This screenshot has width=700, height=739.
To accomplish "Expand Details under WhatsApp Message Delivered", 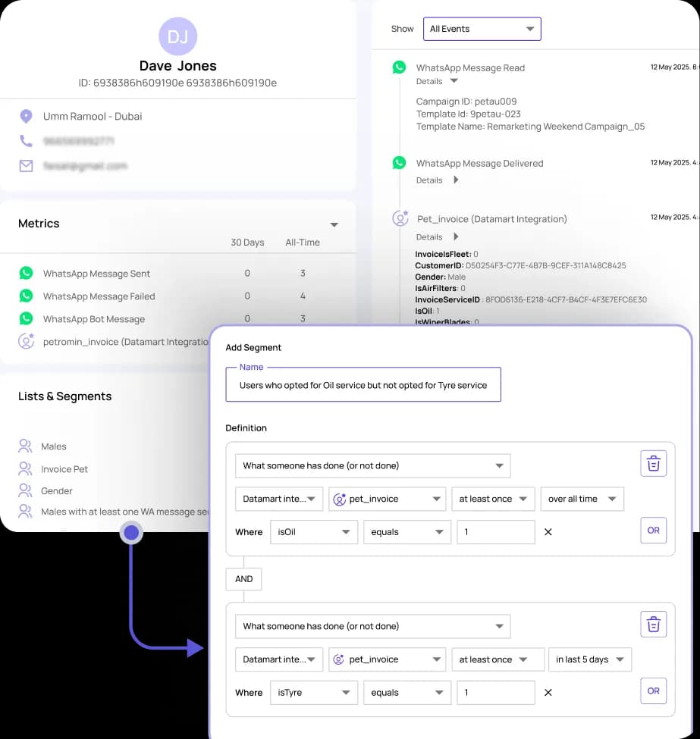I will 456,180.
